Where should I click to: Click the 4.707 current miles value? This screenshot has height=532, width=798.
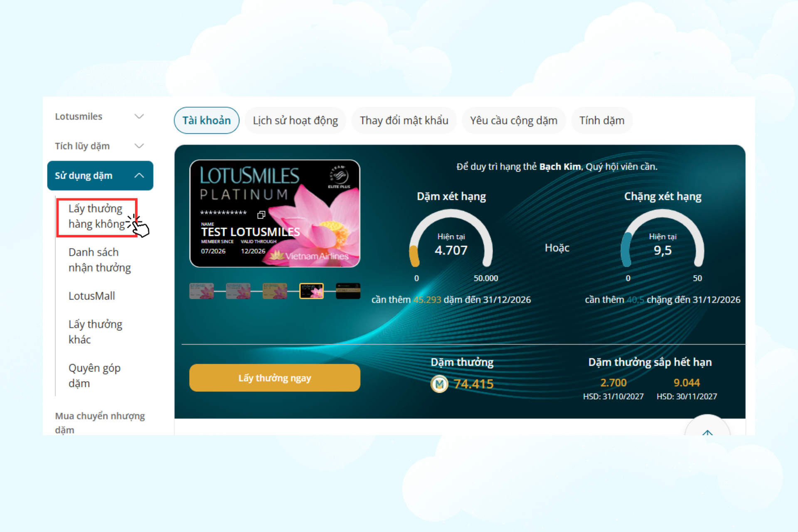click(451, 250)
